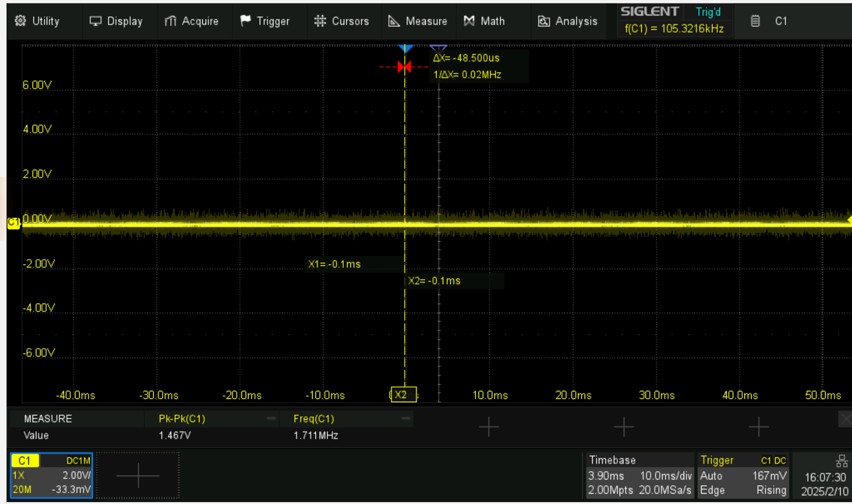Add a channel with the plus box

click(138, 475)
